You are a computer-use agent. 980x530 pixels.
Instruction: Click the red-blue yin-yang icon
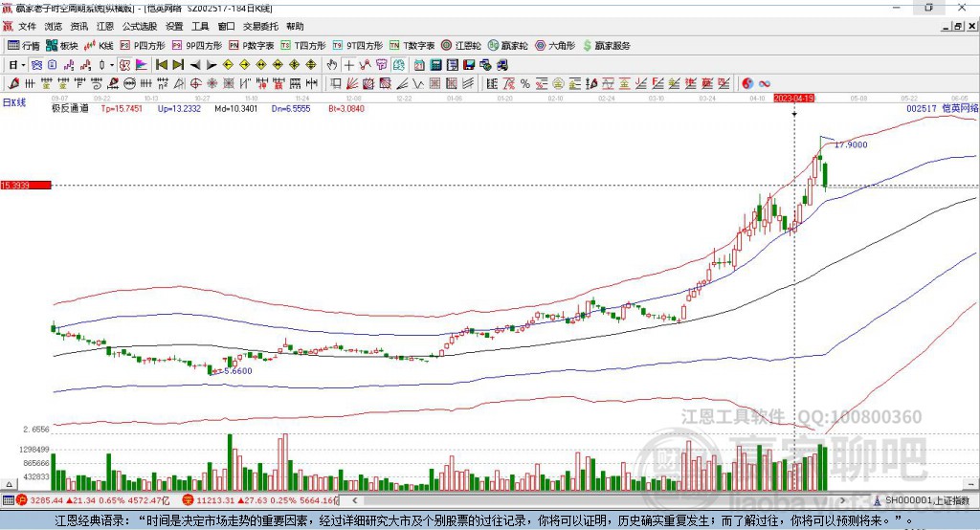(747, 84)
